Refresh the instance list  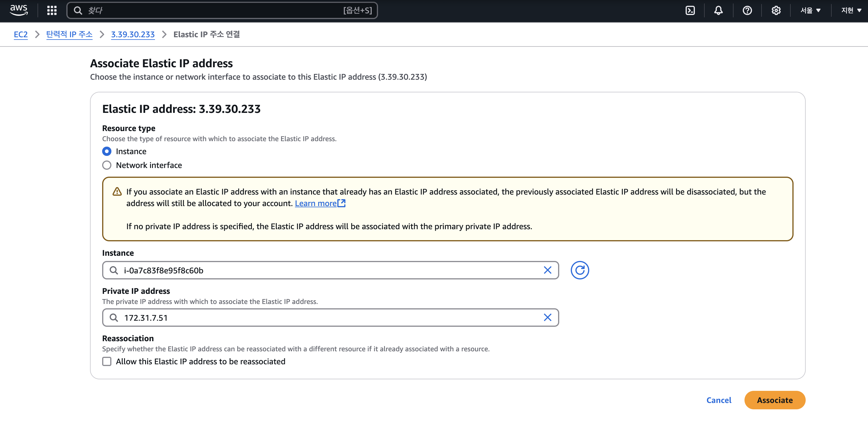[579, 270]
